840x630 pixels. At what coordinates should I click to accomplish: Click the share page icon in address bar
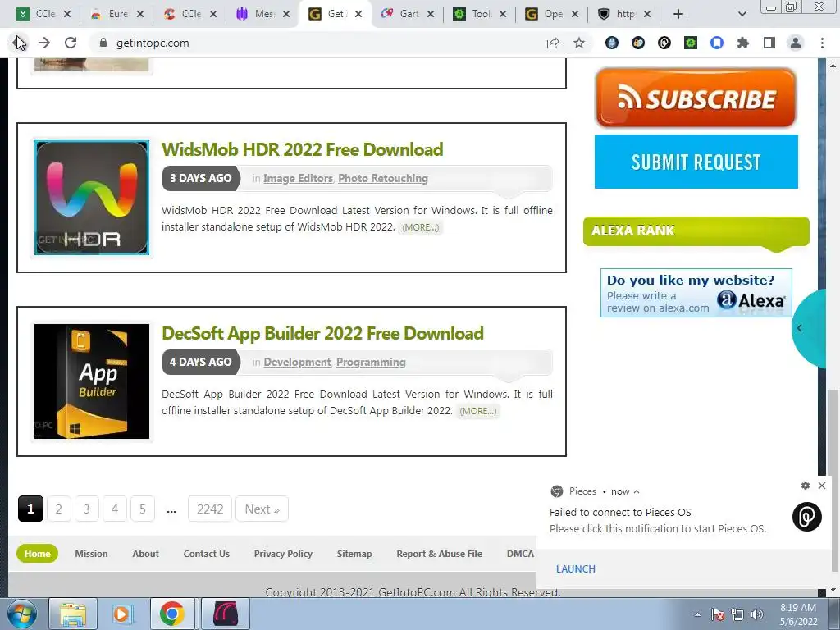(553, 43)
